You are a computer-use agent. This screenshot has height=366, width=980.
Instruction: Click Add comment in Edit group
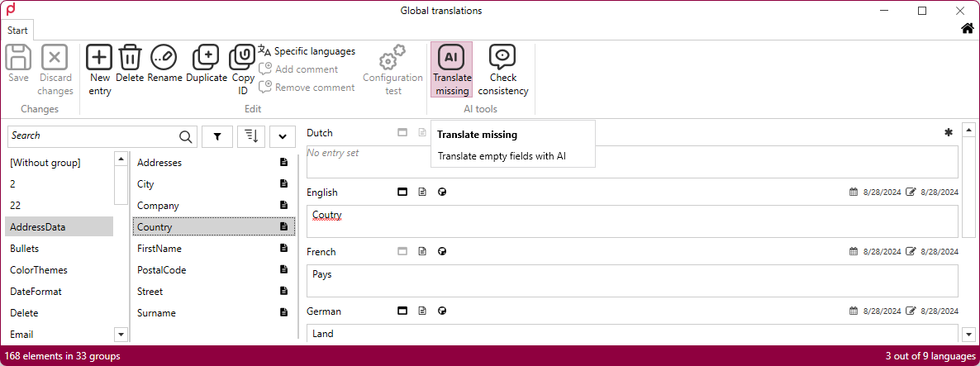[x=299, y=69]
